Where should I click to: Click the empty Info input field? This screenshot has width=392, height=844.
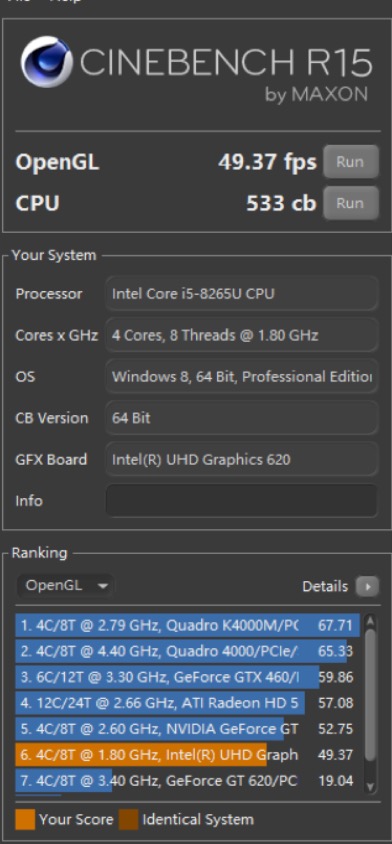click(x=242, y=501)
